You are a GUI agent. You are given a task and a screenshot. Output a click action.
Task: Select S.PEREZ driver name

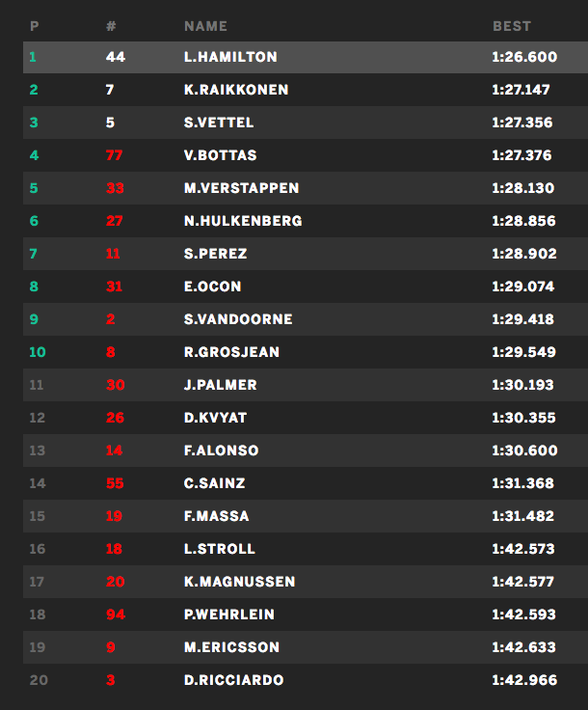point(215,254)
